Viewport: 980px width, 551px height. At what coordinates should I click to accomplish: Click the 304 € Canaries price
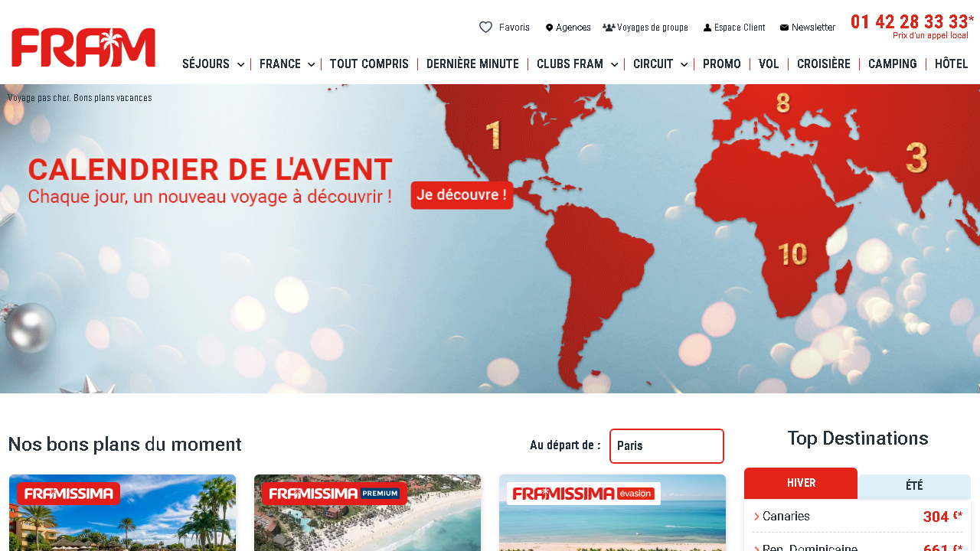tap(942, 517)
